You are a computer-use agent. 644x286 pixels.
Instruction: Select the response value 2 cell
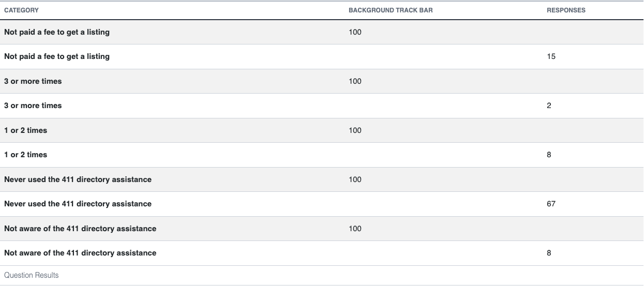tap(549, 106)
